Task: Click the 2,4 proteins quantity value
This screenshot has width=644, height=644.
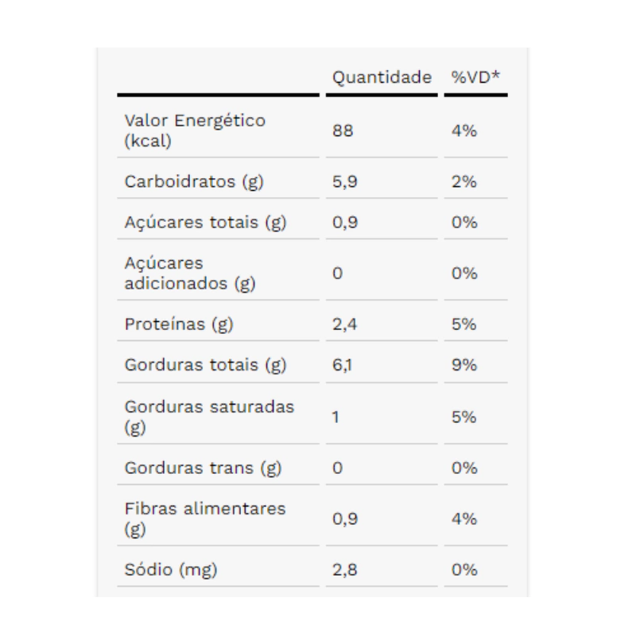Action: tap(344, 324)
